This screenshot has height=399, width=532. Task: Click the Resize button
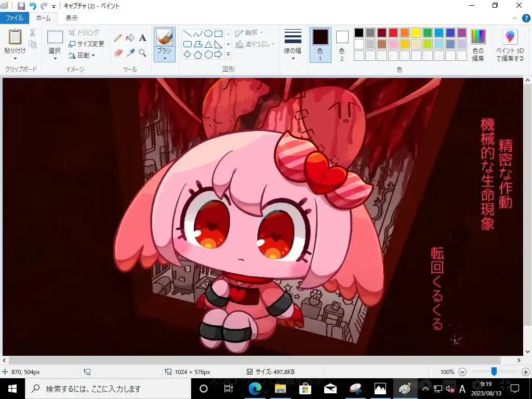click(87, 44)
